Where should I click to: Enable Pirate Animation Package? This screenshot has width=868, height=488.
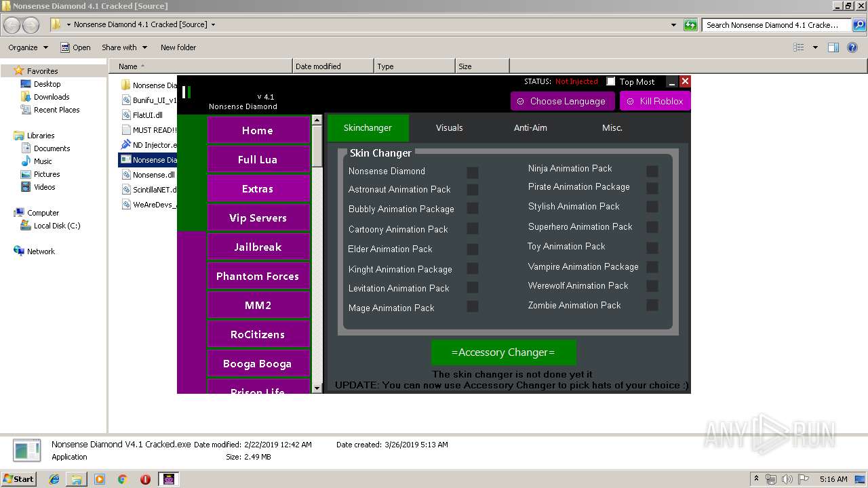pyautogui.click(x=652, y=188)
